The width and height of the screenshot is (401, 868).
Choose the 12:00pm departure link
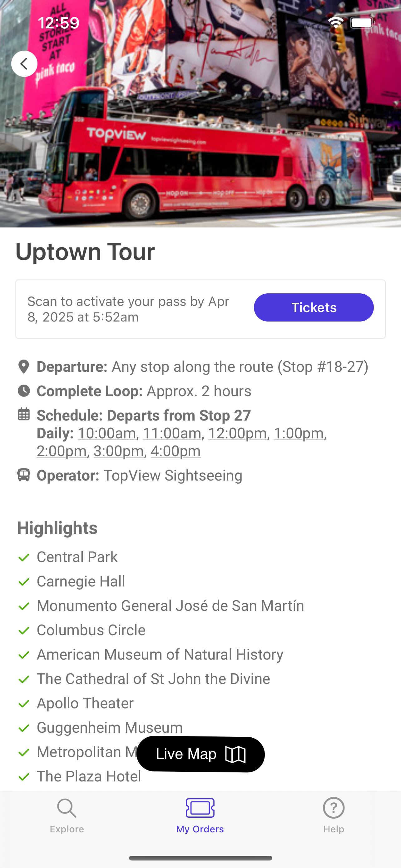coord(237,433)
